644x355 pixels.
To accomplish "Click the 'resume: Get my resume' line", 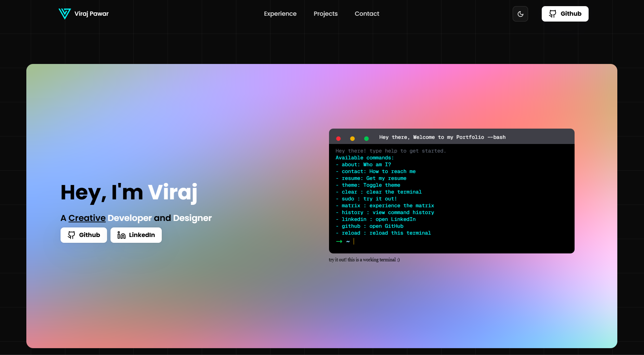I will [x=374, y=178].
